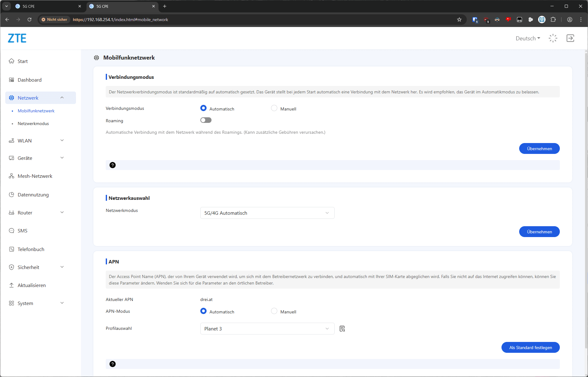The height and width of the screenshot is (377, 588).
Task: Select Manuell for Verbindungsmodus
Action: point(274,108)
